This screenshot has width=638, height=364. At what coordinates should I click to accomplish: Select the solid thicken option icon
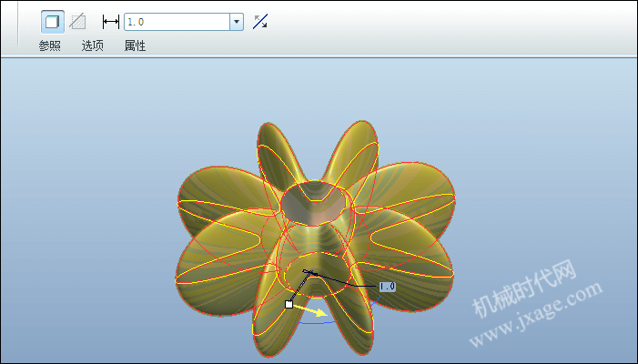(53, 22)
